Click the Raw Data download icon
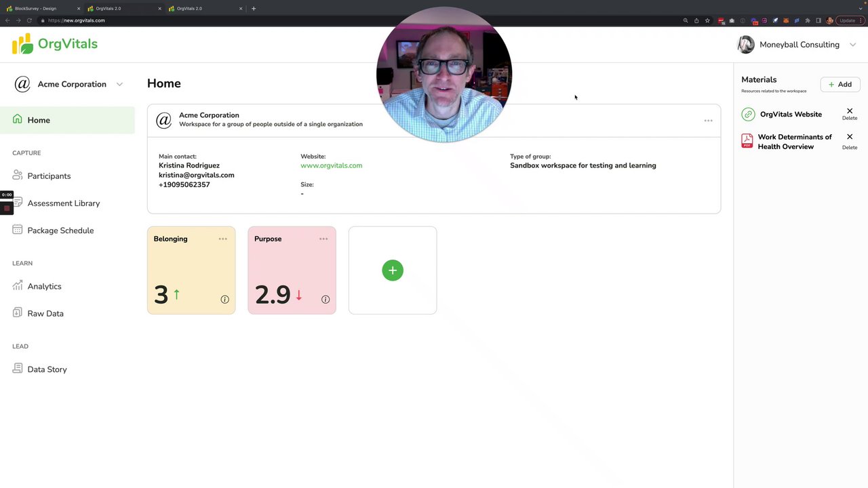The width and height of the screenshot is (868, 488). (x=18, y=312)
